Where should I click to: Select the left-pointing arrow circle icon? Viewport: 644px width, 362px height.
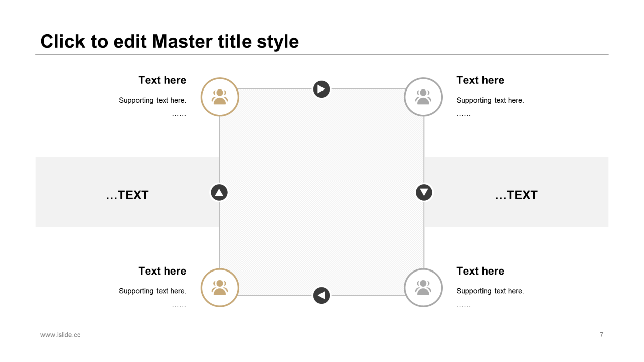321,295
